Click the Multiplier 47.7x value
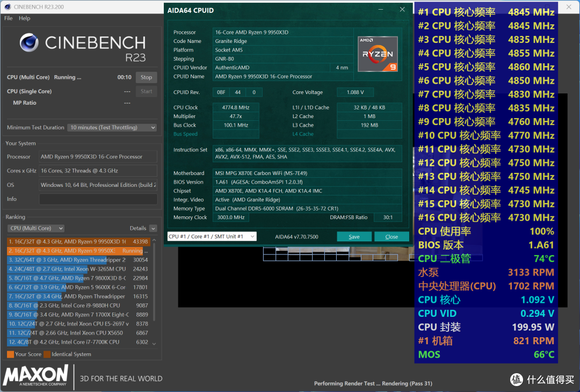The image size is (580, 392). (236, 117)
